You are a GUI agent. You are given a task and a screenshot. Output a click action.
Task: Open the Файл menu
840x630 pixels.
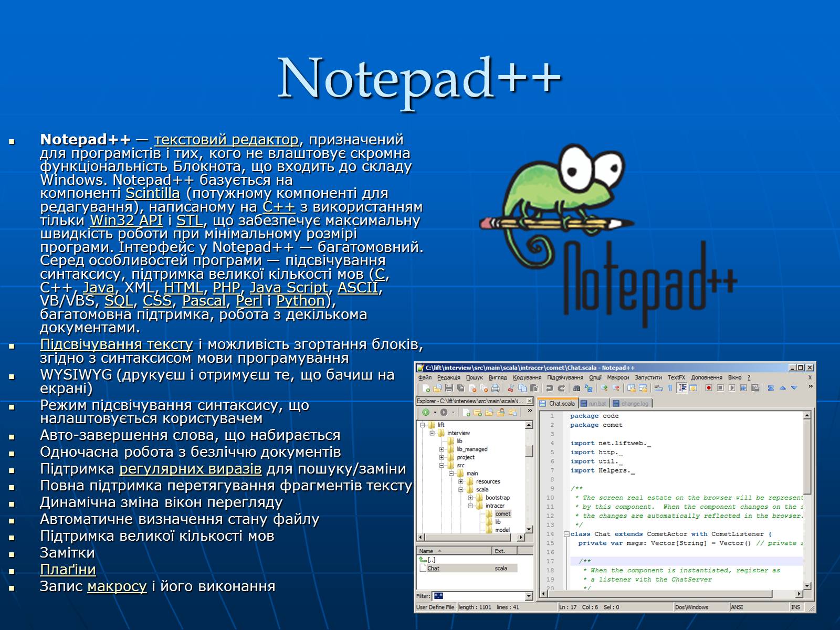(x=425, y=377)
